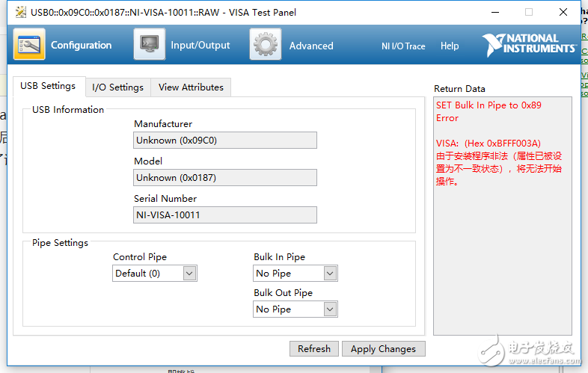Click the Advanced label text
The width and height of the screenshot is (588, 373).
pos(311,46)
